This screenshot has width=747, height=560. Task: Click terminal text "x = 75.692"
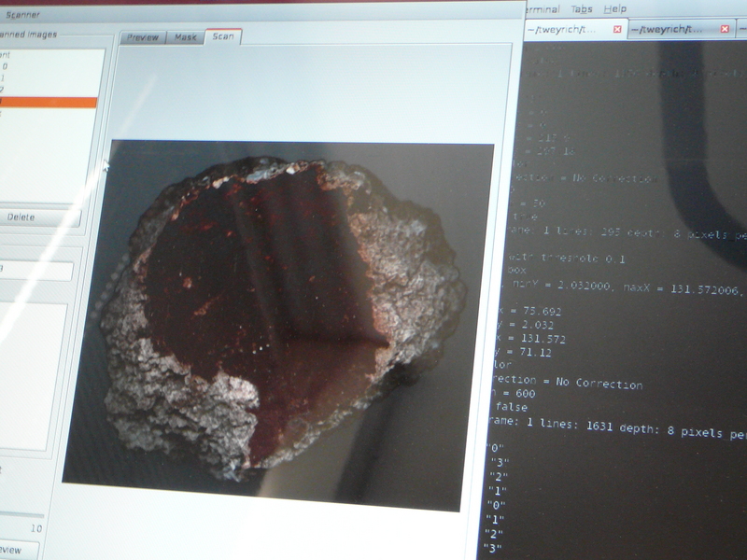529,312
